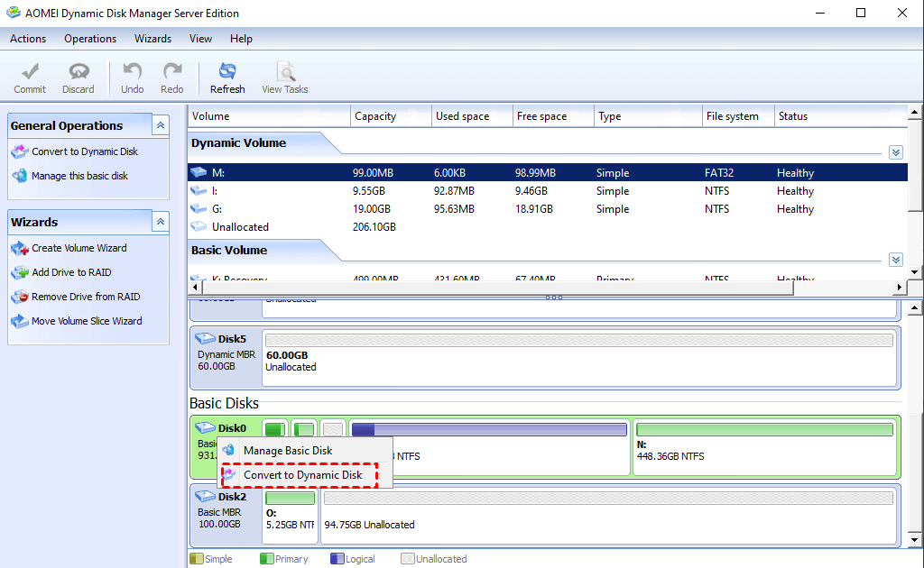Click the Logical legend color swatch
The image size is (924, 568).
pos(337,559)
